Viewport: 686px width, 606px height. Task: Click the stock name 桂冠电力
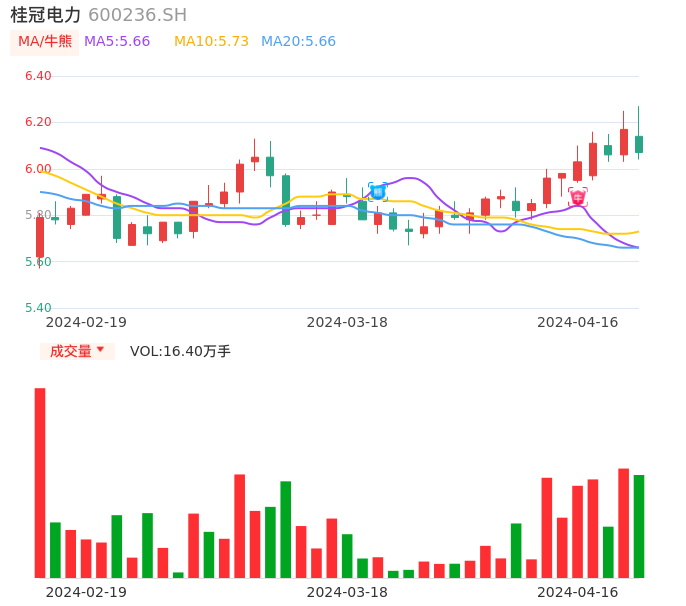[x=46, y=15]
